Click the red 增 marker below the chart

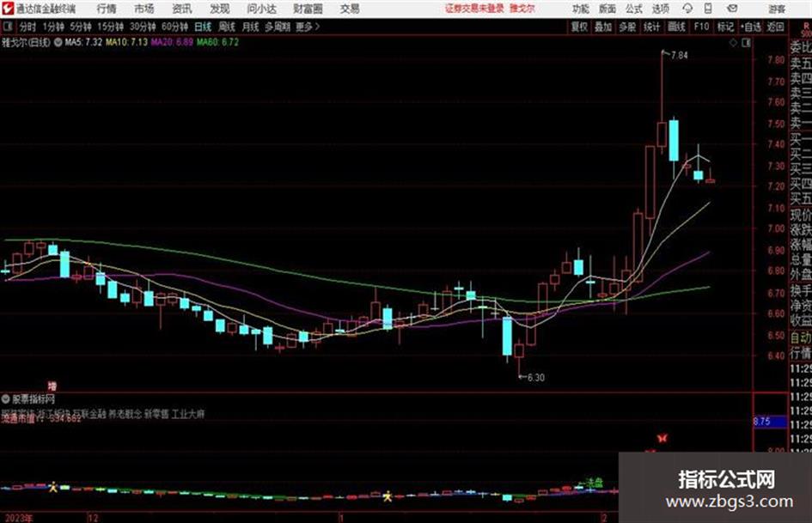click(52, 386)
